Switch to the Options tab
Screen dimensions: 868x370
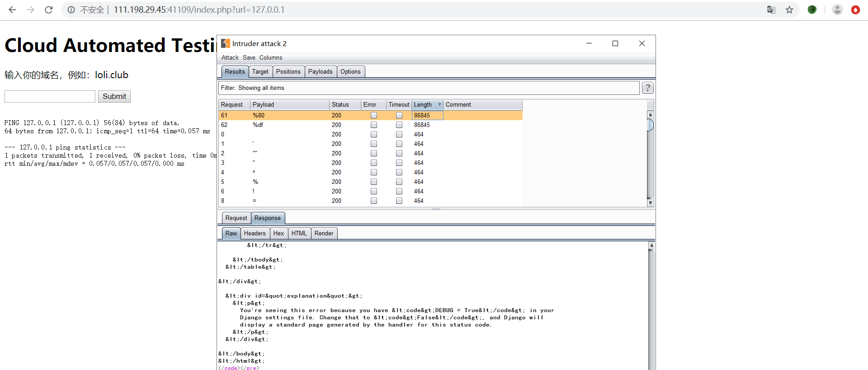click(350, 71)
